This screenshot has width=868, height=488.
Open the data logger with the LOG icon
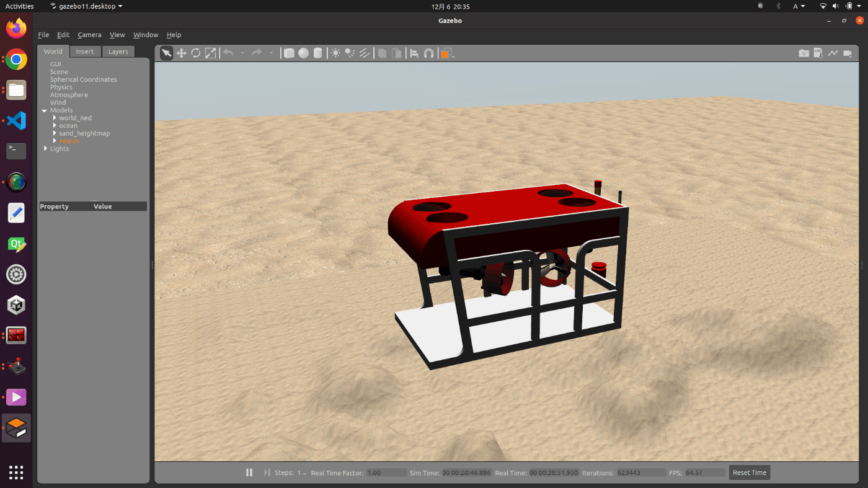click(x=818, y=53)
